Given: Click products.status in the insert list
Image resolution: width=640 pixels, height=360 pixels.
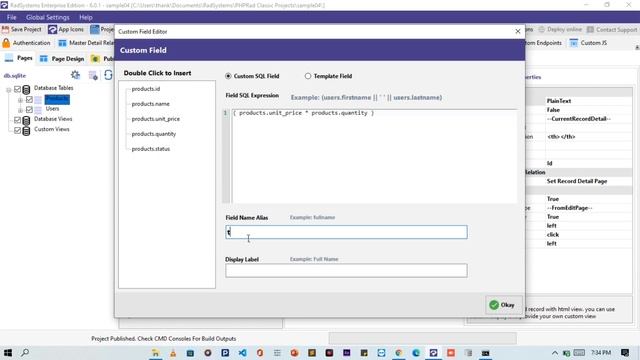Looking at the screenshot, I should pyautogui.click(x=151, y=149).
